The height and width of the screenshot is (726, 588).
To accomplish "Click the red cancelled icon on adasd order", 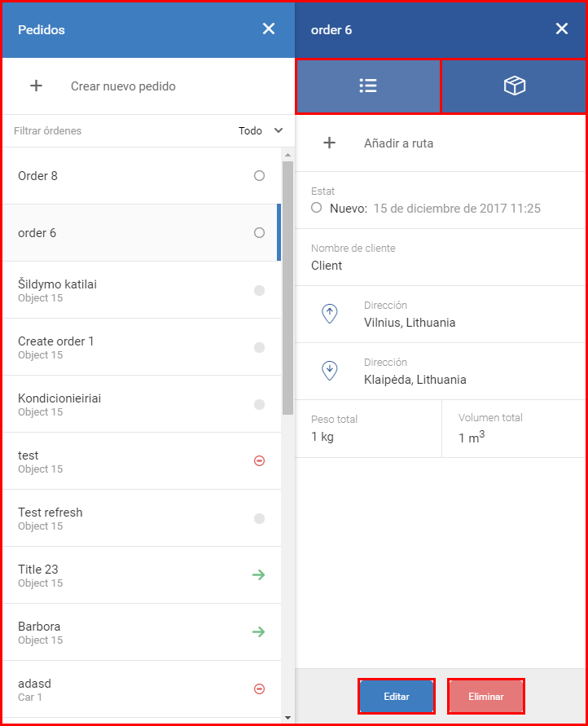I will coord(260,689).
